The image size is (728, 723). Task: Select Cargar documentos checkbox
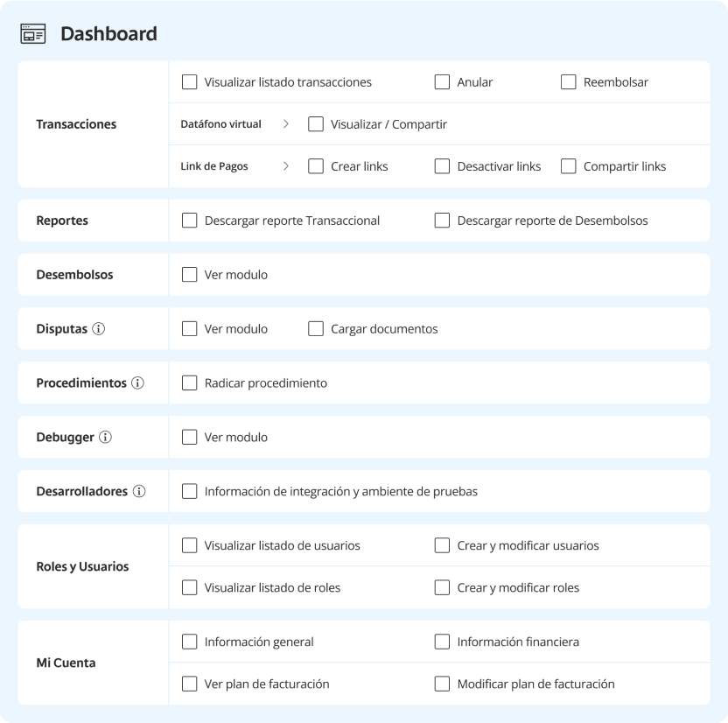click(x=316, y=329)
